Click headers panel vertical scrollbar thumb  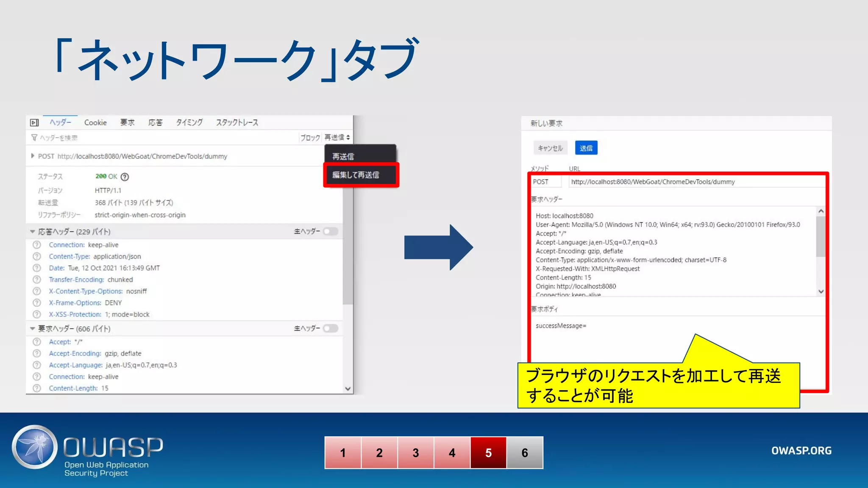click(348, 247)
